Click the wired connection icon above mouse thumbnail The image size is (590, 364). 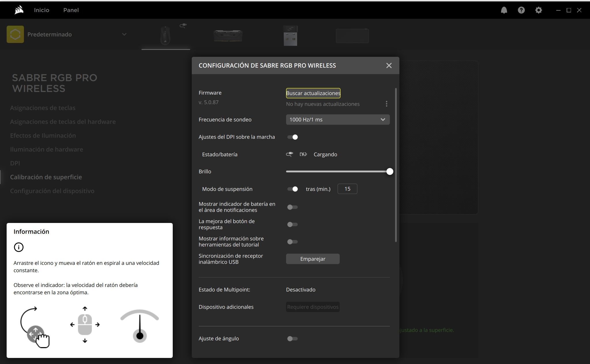[x=183, y=26]
